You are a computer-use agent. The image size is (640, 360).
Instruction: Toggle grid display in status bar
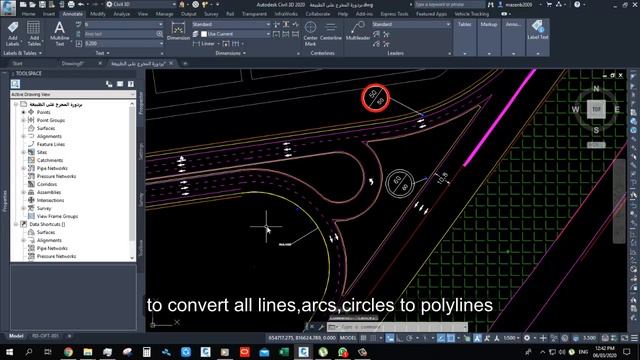click(x=363, y=338)
